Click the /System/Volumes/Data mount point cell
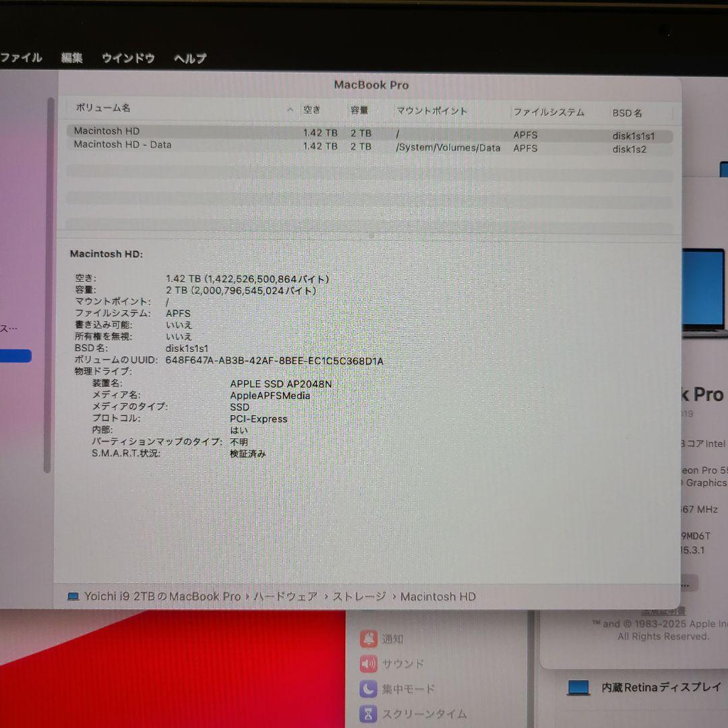728x728 pixels. (448, 148)
